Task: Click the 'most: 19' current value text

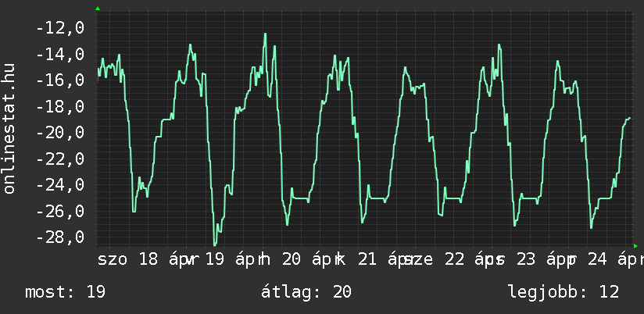Action: [65, 292]
